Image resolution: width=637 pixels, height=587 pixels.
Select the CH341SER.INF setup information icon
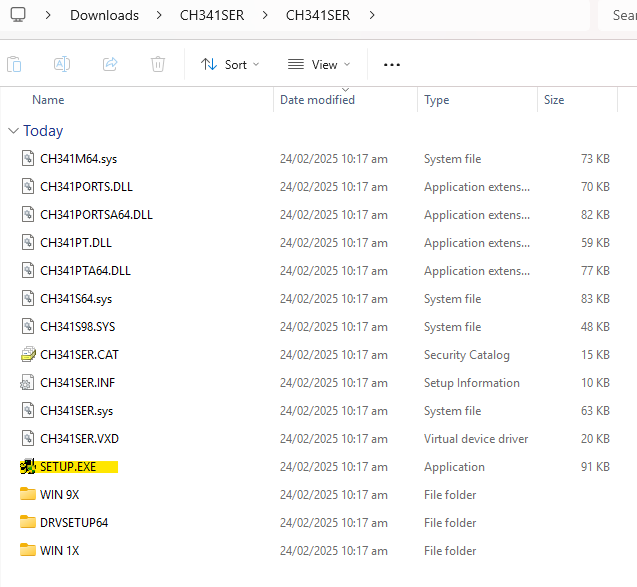click(27, 383)
